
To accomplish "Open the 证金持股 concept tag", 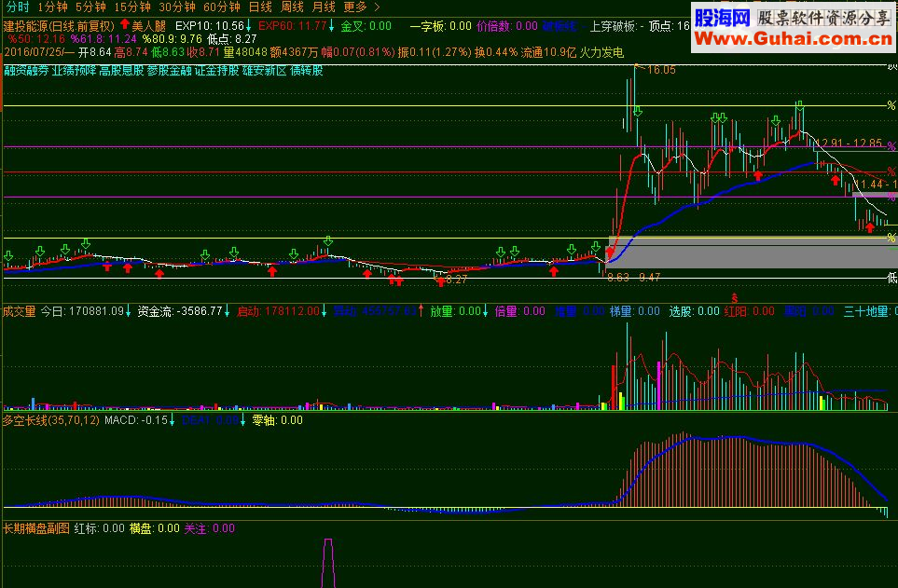I will tap(217, 71).
